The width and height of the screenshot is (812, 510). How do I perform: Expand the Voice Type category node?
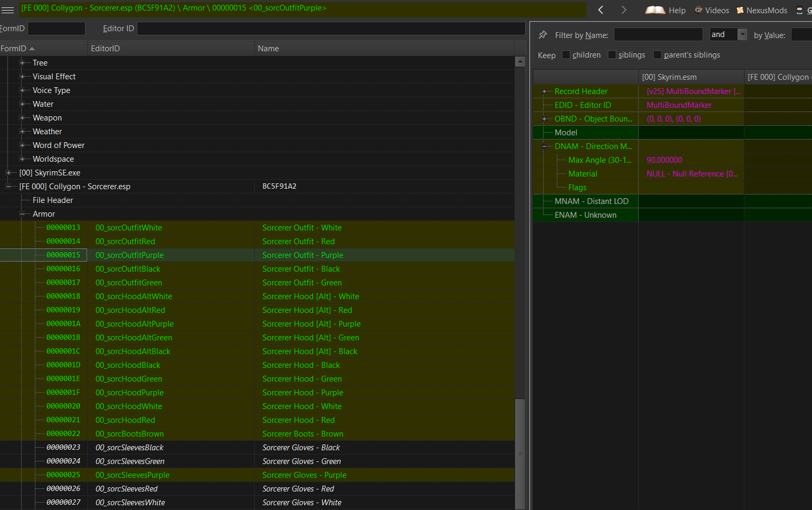coord(22,90)
